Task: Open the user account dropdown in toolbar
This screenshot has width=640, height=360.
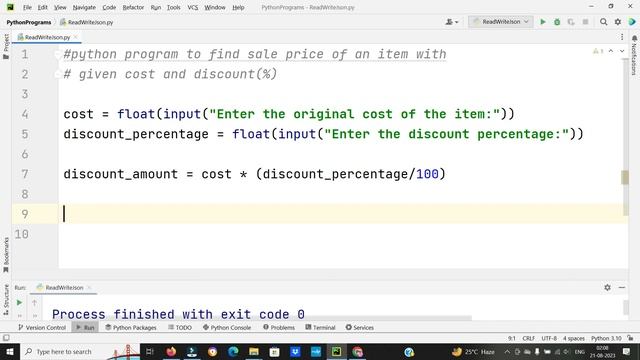Action: 452,22
